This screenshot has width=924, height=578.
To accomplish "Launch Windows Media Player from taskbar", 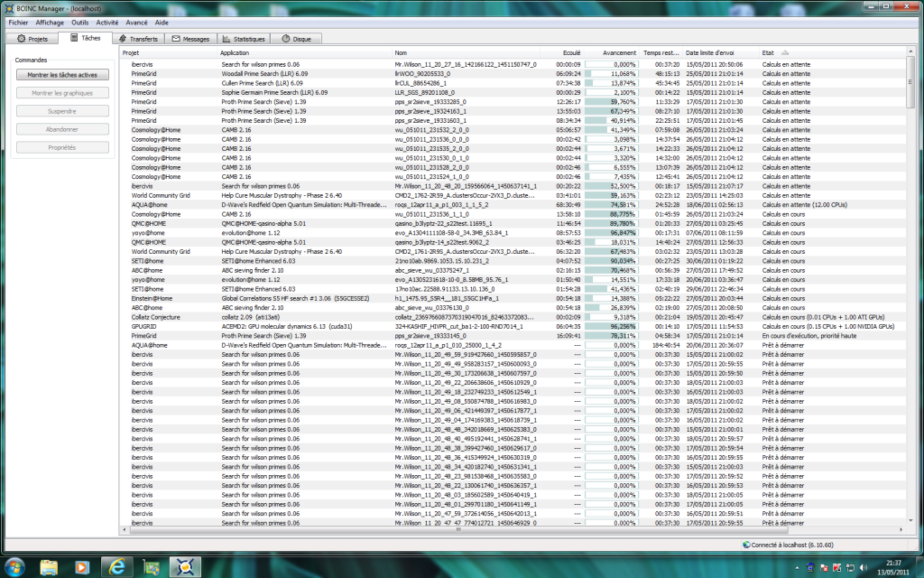I will pos(81,567).
